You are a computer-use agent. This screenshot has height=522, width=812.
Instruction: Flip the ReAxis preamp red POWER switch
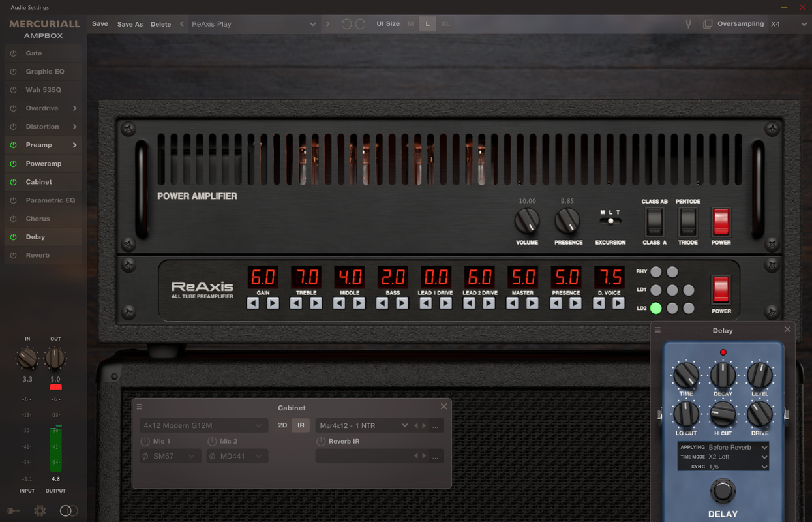[721, 289]
